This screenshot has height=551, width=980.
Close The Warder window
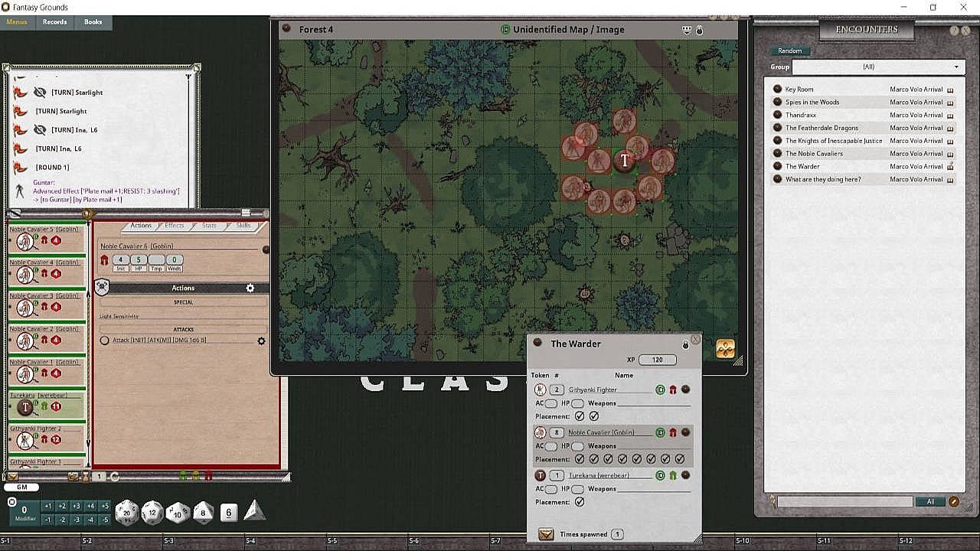[695, 339]
